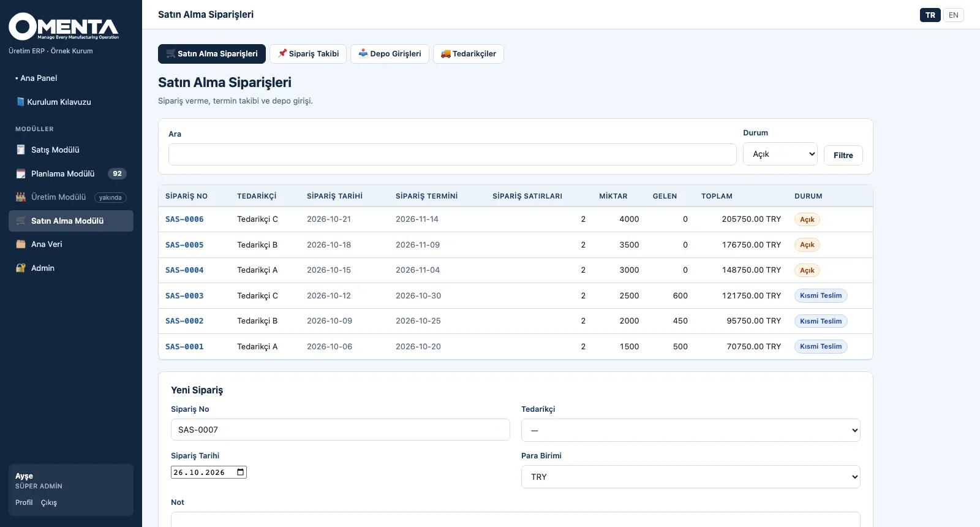Click the cart icon on Satın Alma Siparişleri tab

pos(171,54)
